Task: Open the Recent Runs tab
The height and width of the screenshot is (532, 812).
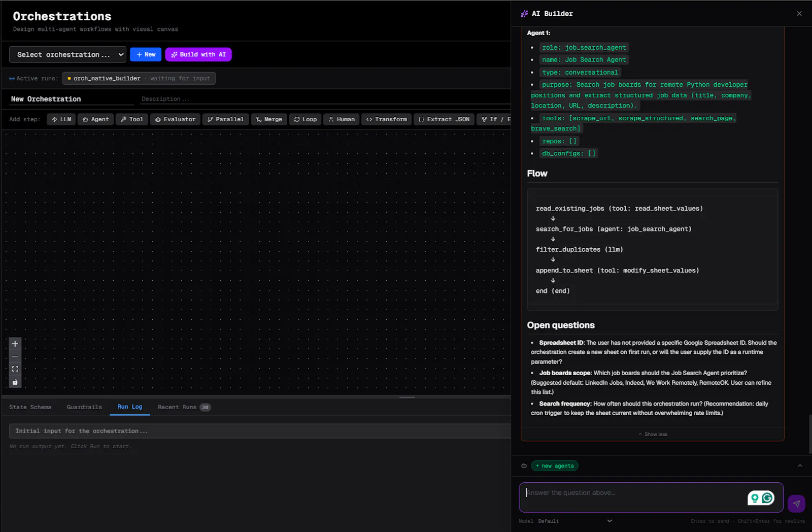Action: coord(184,407)
